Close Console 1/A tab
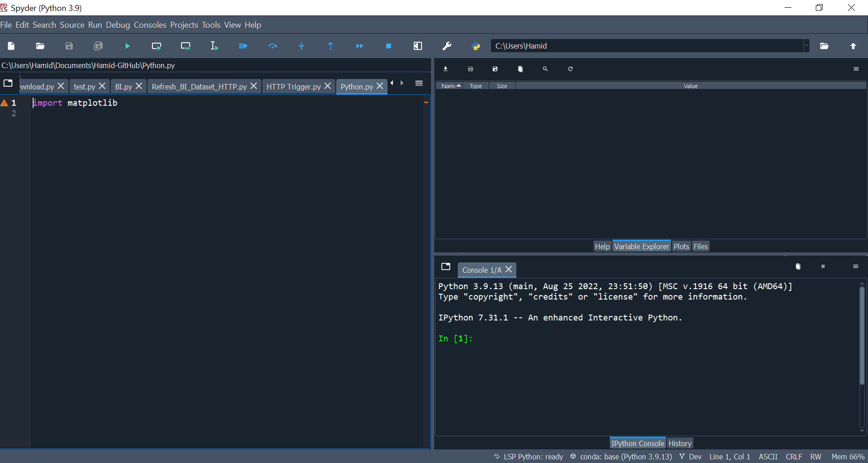 click(509, 269)
